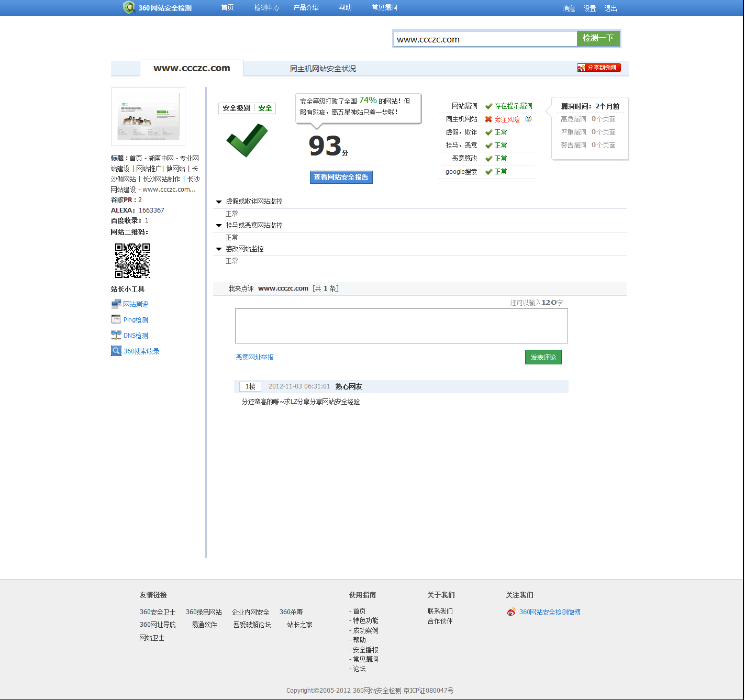Open 帮助 in the top navigation
Screen dimensions: 745x700
pyautogui.click(x=345, y=8)
